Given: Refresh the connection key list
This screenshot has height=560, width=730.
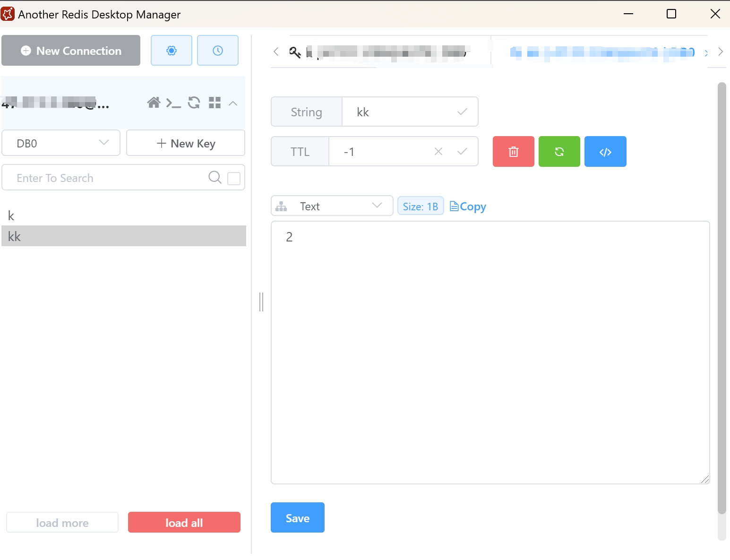Looking at the screenshot, I should click(194, 103).
